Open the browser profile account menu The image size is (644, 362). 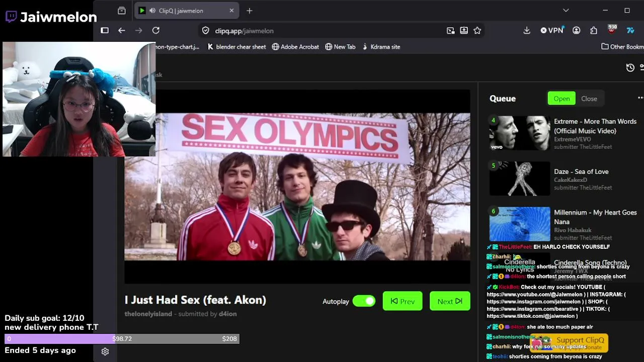click(x=577, y=31)
